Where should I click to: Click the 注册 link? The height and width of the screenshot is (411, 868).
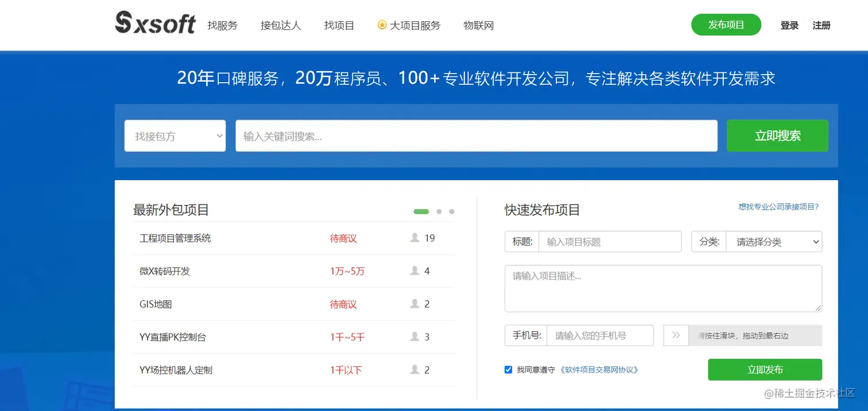[821, 25]
